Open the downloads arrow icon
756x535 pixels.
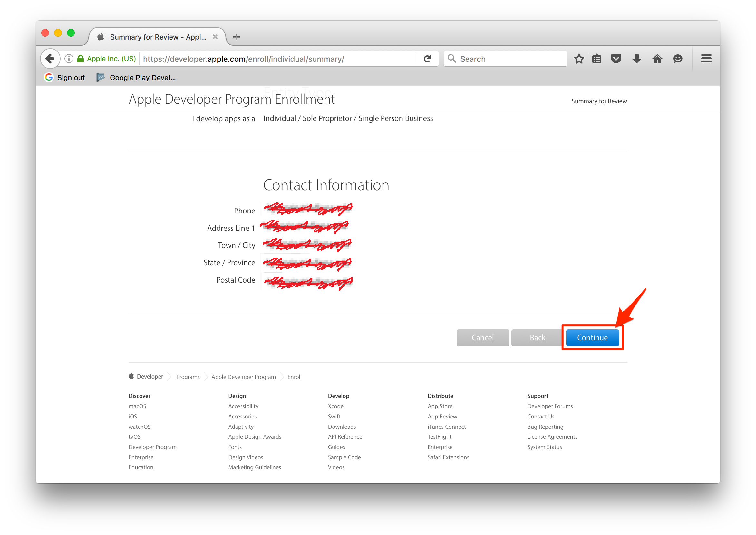[637, 59]
